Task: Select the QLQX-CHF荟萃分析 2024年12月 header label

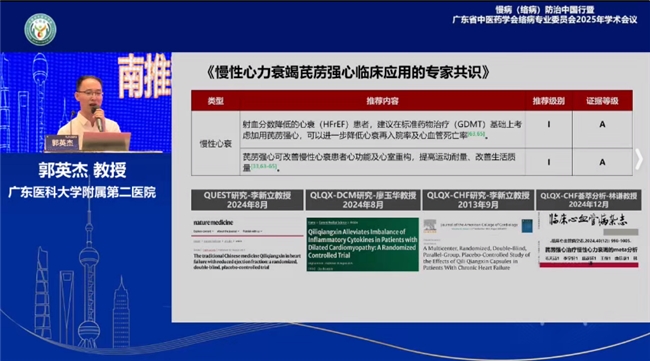Action: click(588, 200)
